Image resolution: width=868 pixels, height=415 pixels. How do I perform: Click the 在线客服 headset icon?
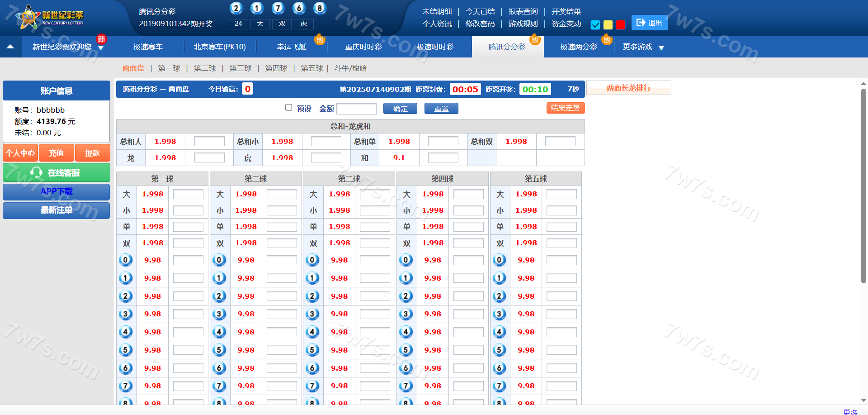point(36,172)
